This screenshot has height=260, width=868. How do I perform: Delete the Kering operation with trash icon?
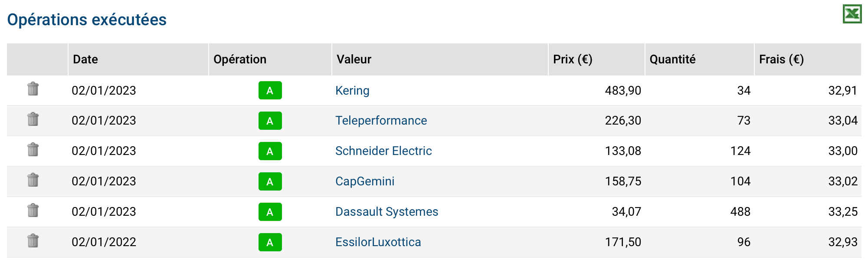(33, 89)
